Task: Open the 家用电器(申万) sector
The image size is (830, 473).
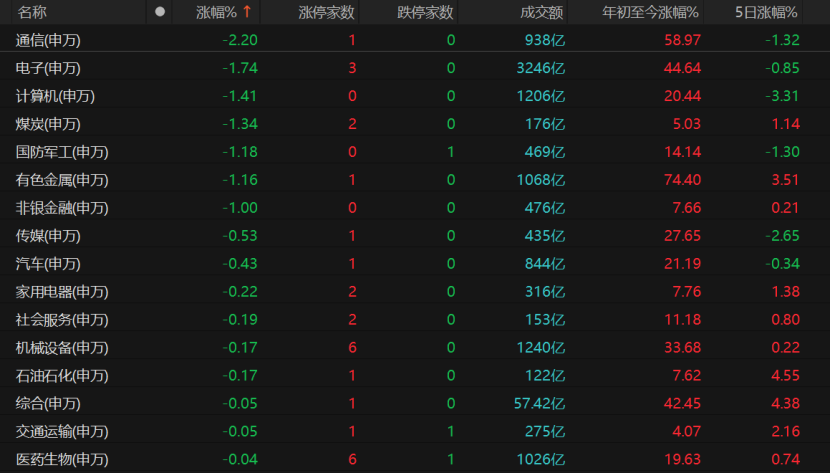Action: [x=62, y=292]
